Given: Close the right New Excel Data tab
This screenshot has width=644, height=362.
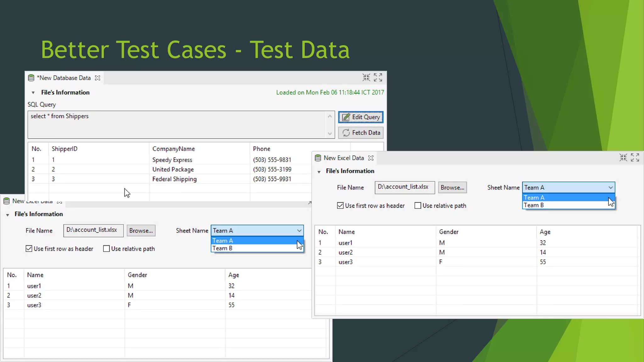Looking at the screenshot, I should (371, 158).
